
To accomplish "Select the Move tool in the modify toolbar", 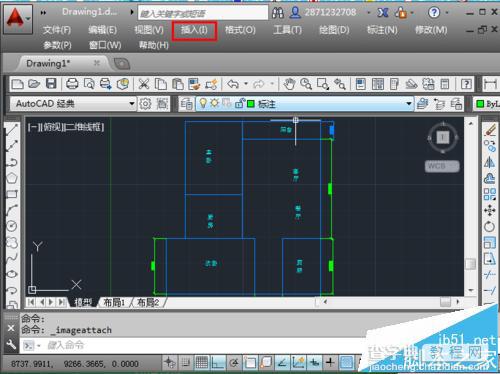I will pyautogui.click(x=489, y=211).
